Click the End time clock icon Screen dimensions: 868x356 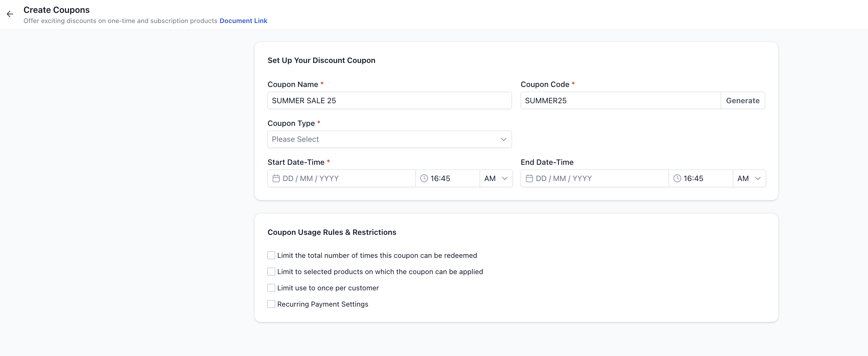(x=677, y=178)
